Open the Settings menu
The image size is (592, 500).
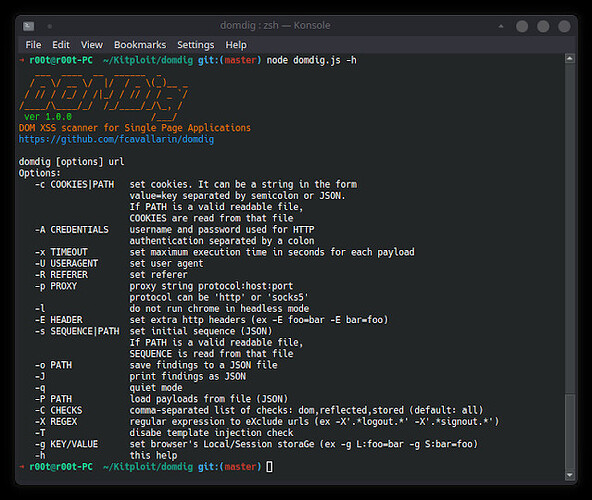(196, 45)
